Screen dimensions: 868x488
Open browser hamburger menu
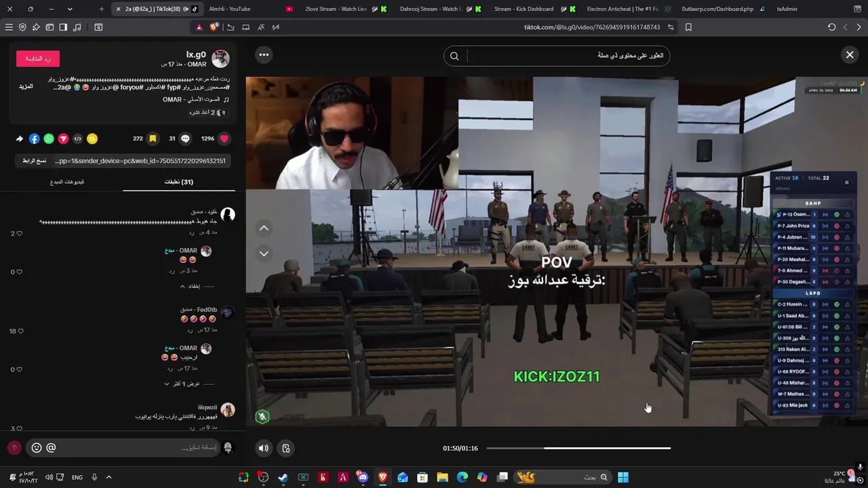click(9, 27)
